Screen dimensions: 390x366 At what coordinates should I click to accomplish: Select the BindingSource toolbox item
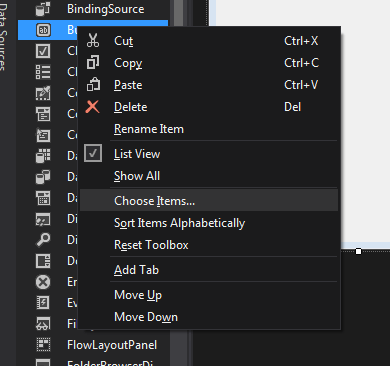pyautogui.click(x=93, y=9)
